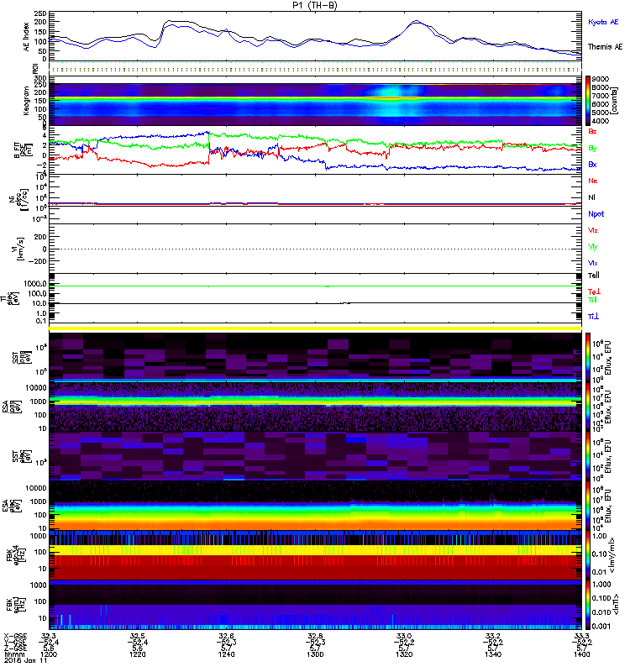This screenshot has height=672, width=630.
Task: Click the red "Ne" legend label
Action: point(593,181)
